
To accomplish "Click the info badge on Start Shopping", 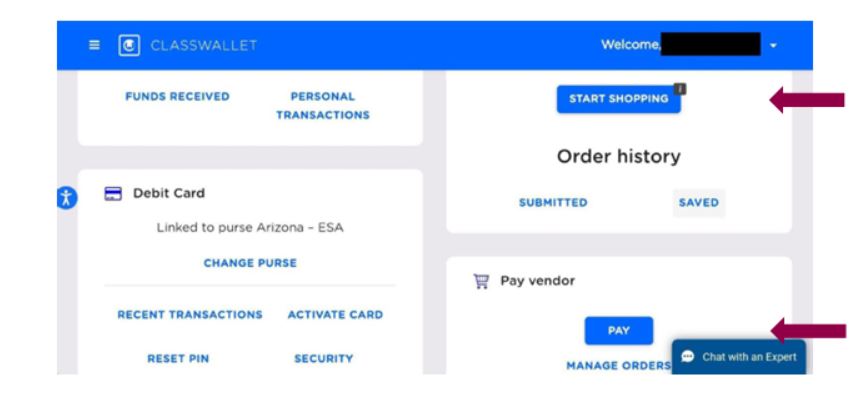I will [x=680, y=89].
